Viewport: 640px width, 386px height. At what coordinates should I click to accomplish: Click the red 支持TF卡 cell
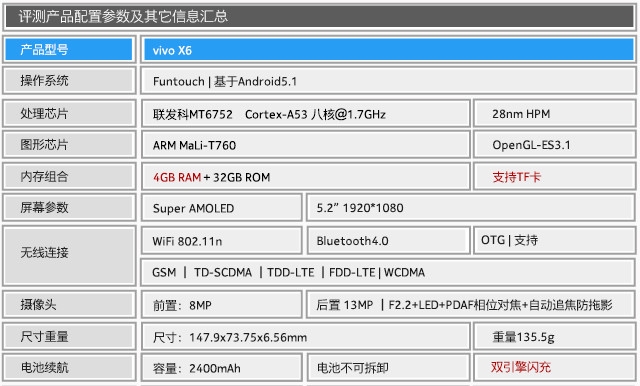[x=554, y=177]
